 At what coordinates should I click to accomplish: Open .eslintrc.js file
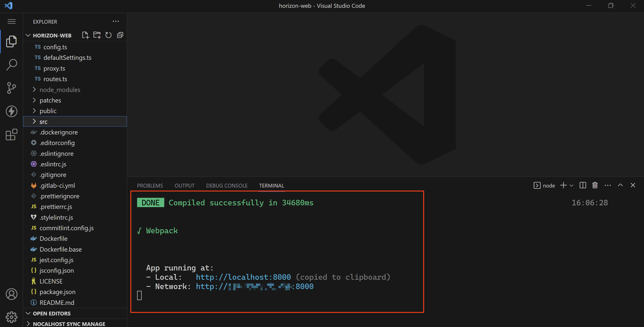point(75,164)
